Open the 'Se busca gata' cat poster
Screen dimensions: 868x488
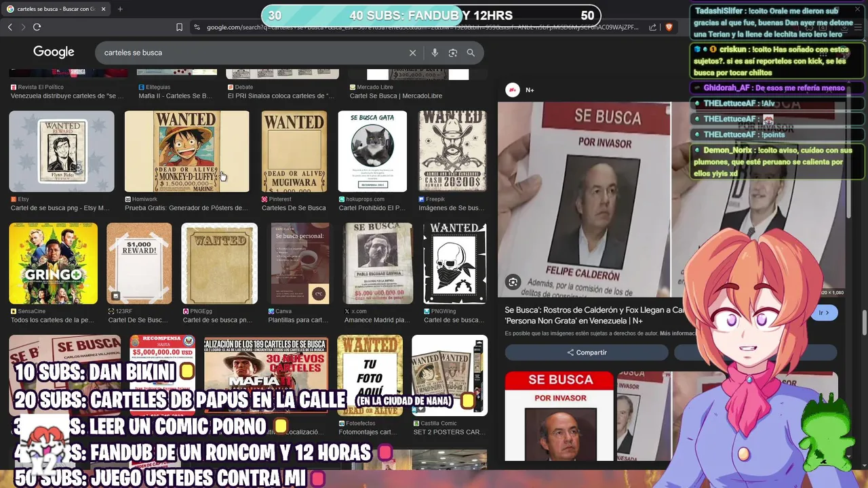[x=372, y=151]
